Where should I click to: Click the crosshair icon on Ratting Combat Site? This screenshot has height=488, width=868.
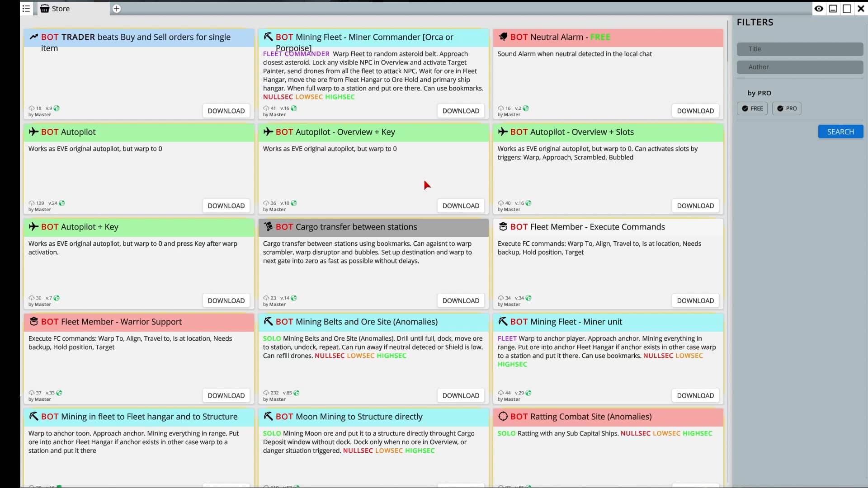[503, 416]
